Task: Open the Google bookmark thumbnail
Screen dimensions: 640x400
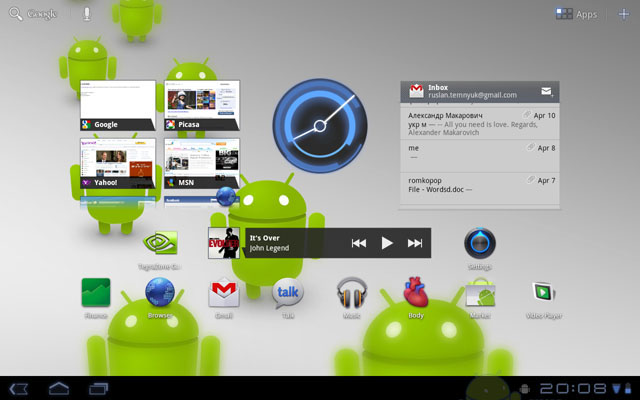Action: [118, 105]
